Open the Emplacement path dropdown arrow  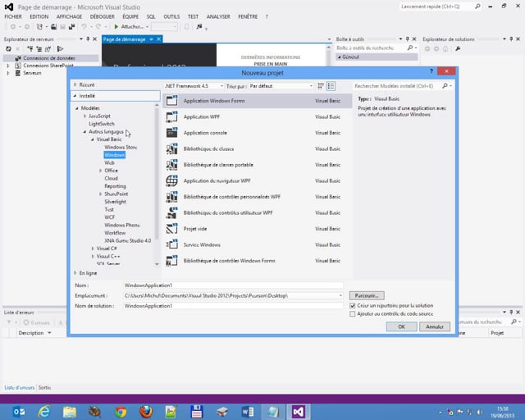340,296
